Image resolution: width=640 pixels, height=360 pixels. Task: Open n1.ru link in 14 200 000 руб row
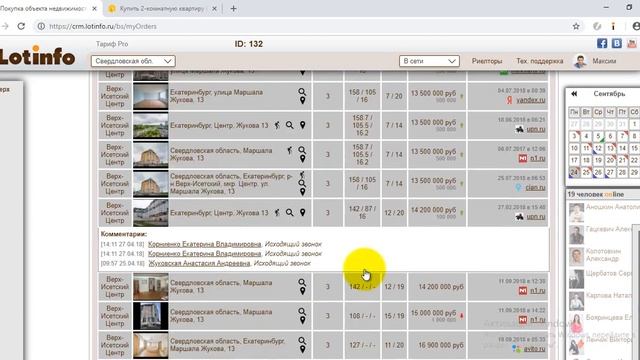coord(538,291)
